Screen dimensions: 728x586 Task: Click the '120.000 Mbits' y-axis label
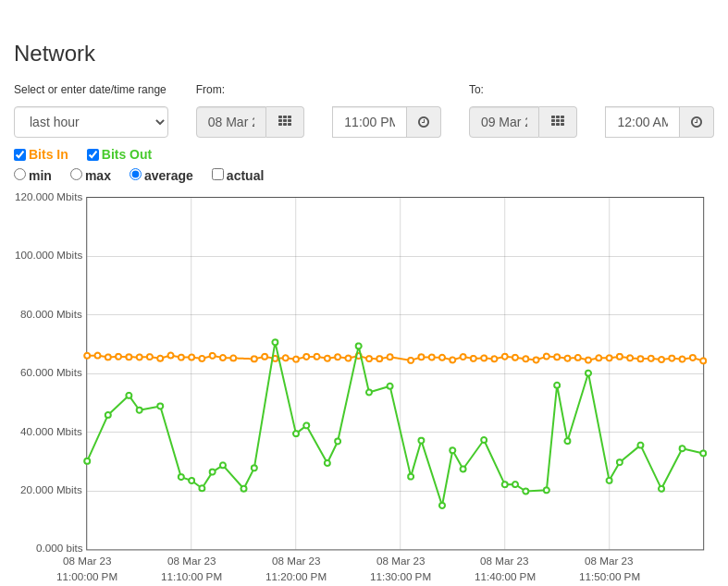coord(49,197)
